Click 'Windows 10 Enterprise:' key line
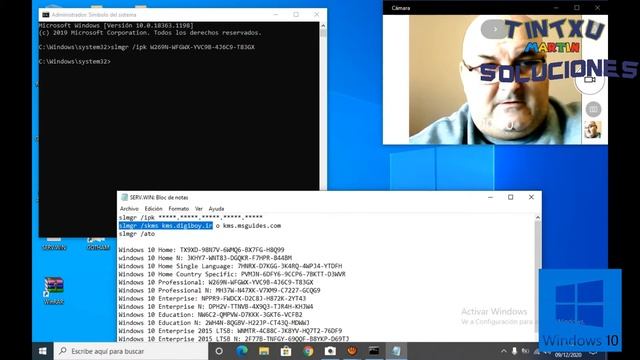 tap(213, 298)
